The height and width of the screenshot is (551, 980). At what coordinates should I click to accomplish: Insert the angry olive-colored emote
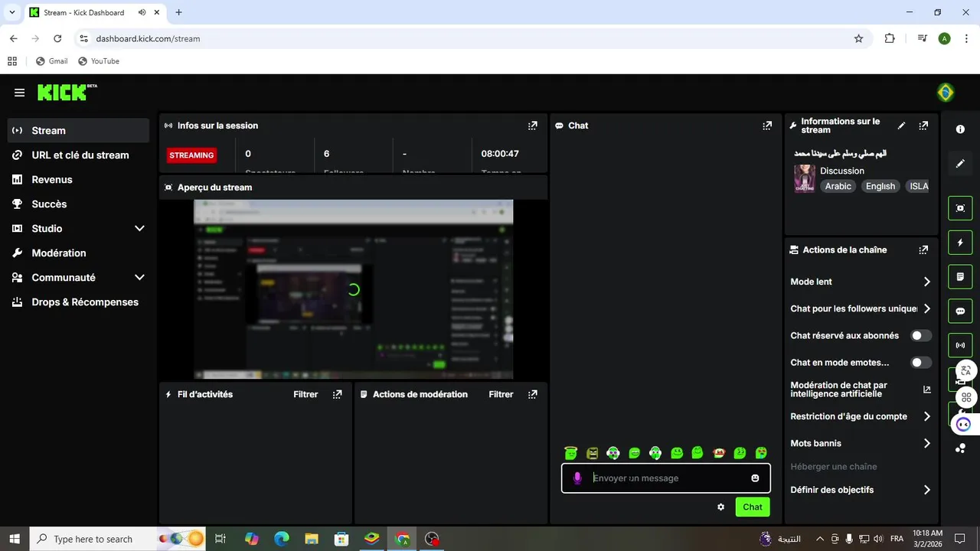click(x=592, y=453)
